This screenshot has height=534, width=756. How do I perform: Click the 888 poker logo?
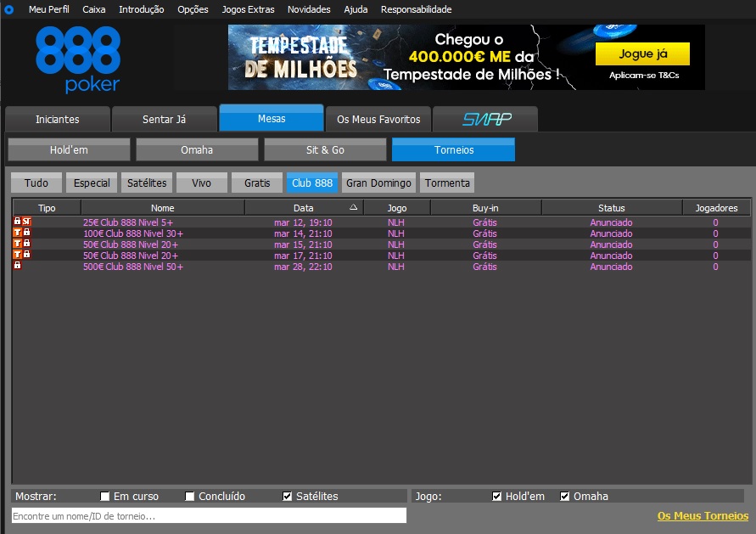click(78, 59)
